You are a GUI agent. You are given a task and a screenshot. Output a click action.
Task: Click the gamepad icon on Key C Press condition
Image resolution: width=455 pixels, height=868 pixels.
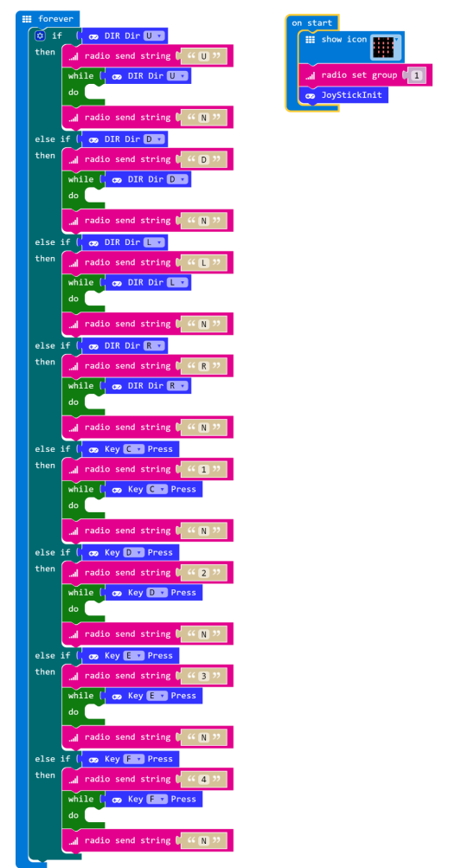click(x=93, y=449)
